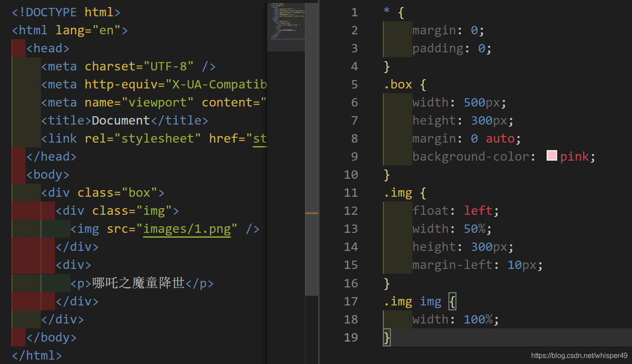This screenshot has width=632, height=364.
Task: Click the <!DOCTYPE html> line
Action: pyautogui.click(x=66, y=12)
